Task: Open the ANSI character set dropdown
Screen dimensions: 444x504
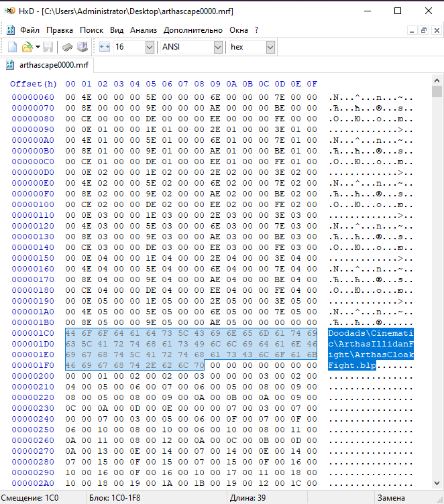Action: coord(218,47)
